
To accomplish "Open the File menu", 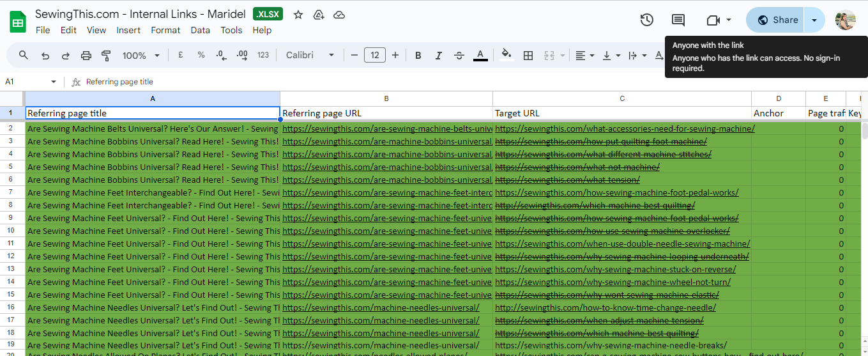I will (x=43, y=30).
